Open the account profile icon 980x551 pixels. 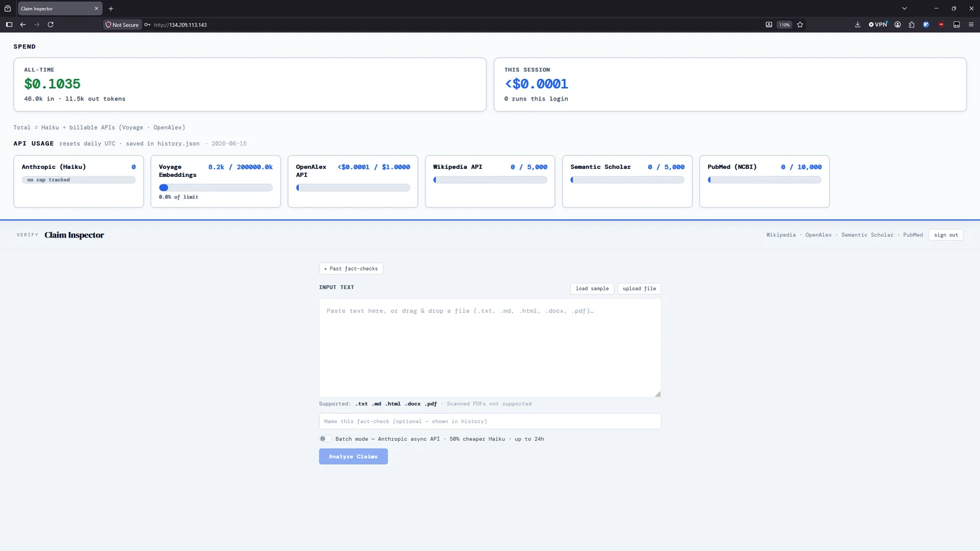pos(897,24)
